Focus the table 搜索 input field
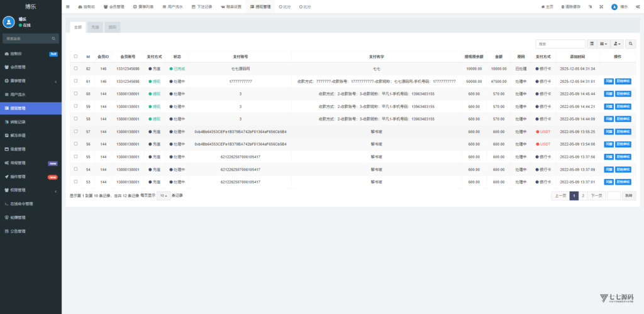This screenshot has width=644, height=314. 560,44
